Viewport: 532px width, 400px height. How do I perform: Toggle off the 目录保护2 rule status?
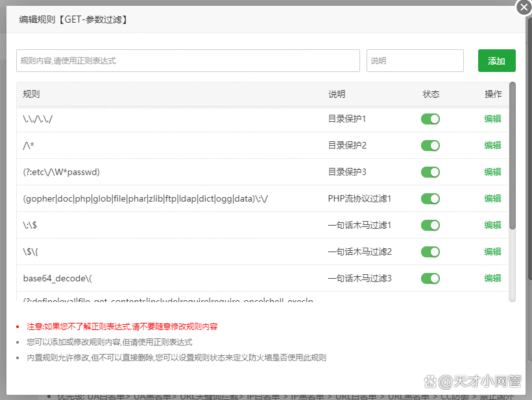[431, 145]
